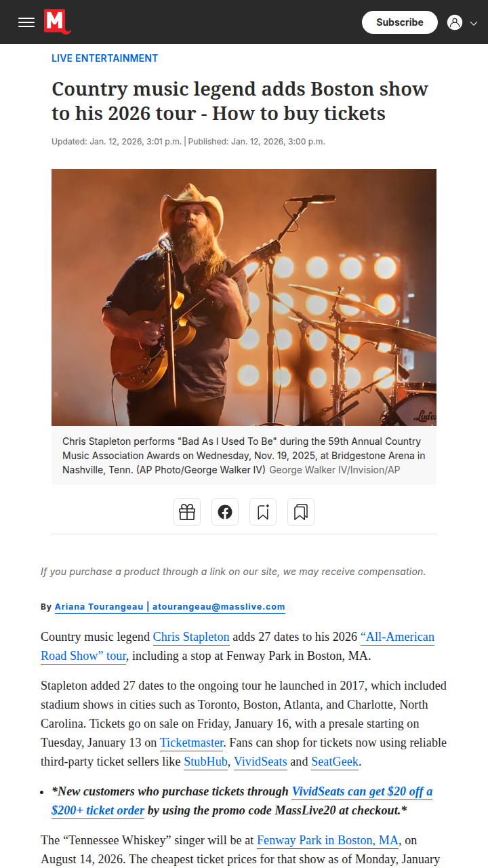Image resolution: width=488 pixels, height=868 pixels.
Task: Open Fenway Park in Boston, MA link
Action: [328, 840]
